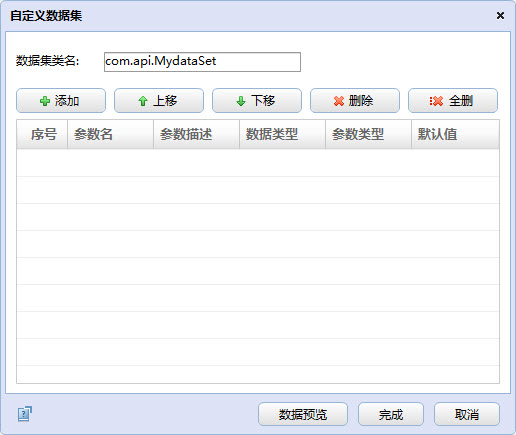The width and height of the screenshot is (516, 435).
Task: Click the 数据预览 button
Action: point(303,414)
